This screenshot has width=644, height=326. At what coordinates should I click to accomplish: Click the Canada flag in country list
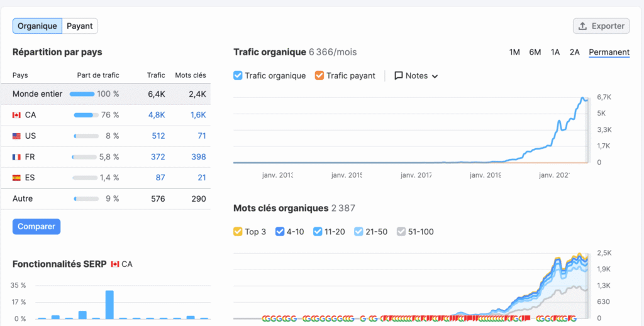17,115
